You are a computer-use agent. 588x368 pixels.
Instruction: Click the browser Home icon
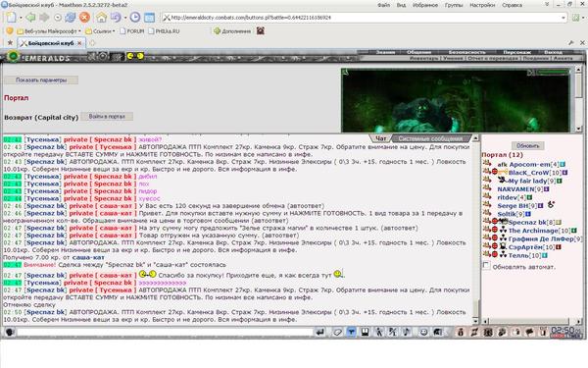[x=101, y=18]
